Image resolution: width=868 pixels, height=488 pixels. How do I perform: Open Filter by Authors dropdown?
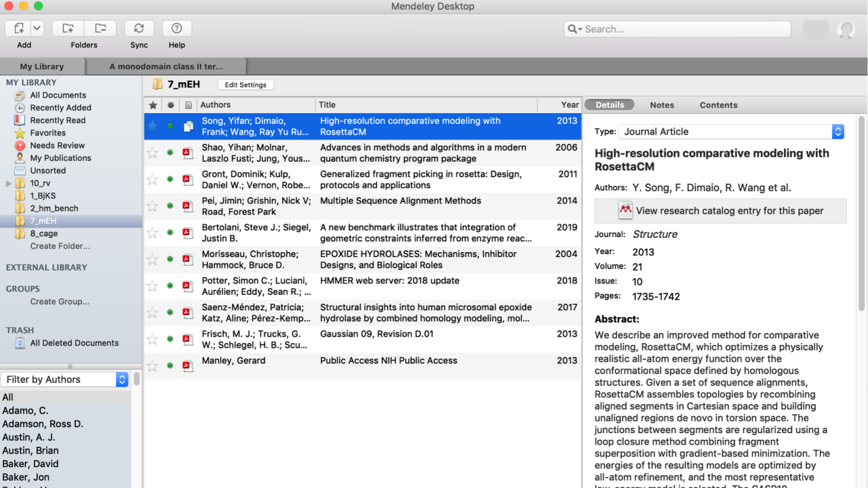[64, 380]
